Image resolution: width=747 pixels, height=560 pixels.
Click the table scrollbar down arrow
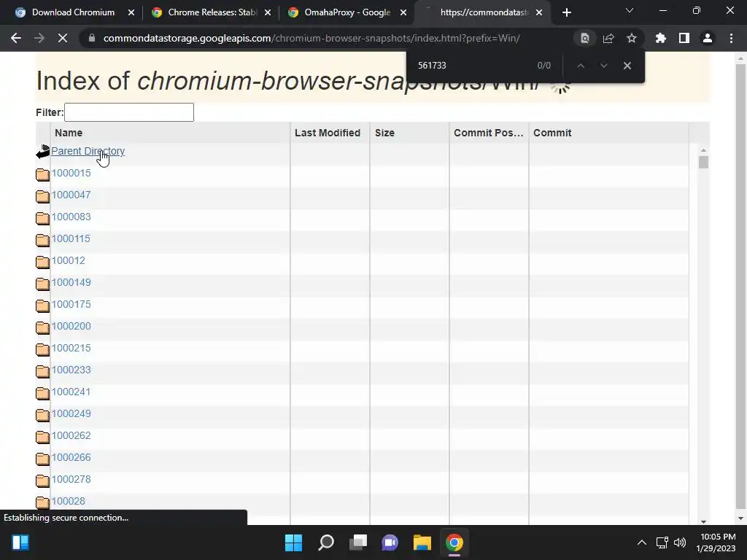(703, 521)
